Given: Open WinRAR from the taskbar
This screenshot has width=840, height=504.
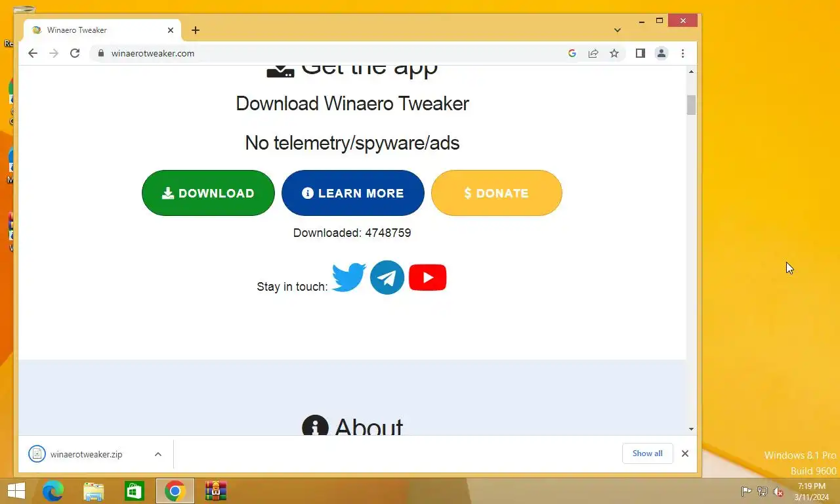Looking at the screenshot, I should 216,491.
